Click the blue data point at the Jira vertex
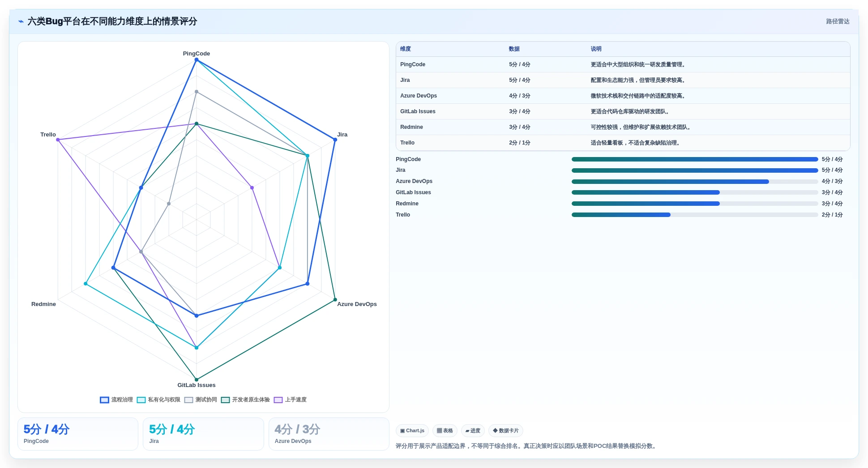 click(x=335, y=140)
